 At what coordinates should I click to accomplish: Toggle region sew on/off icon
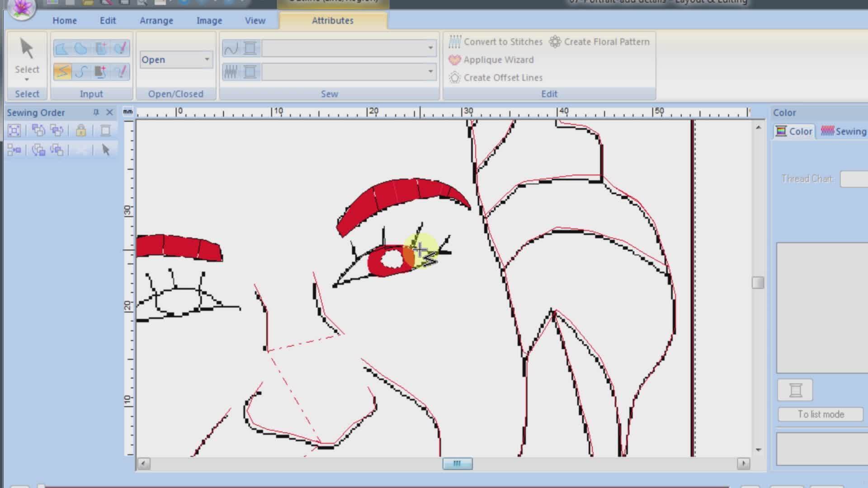click(231, 72)
